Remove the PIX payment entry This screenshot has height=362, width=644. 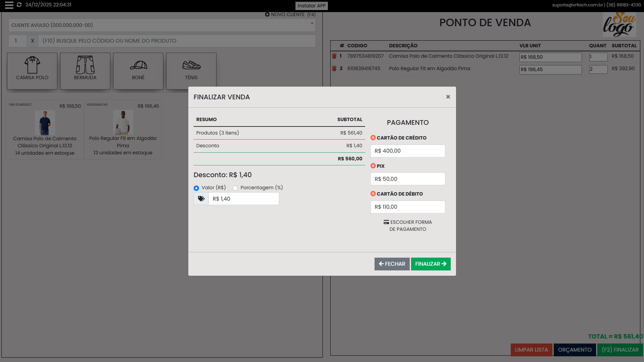(x=373, y=166)
